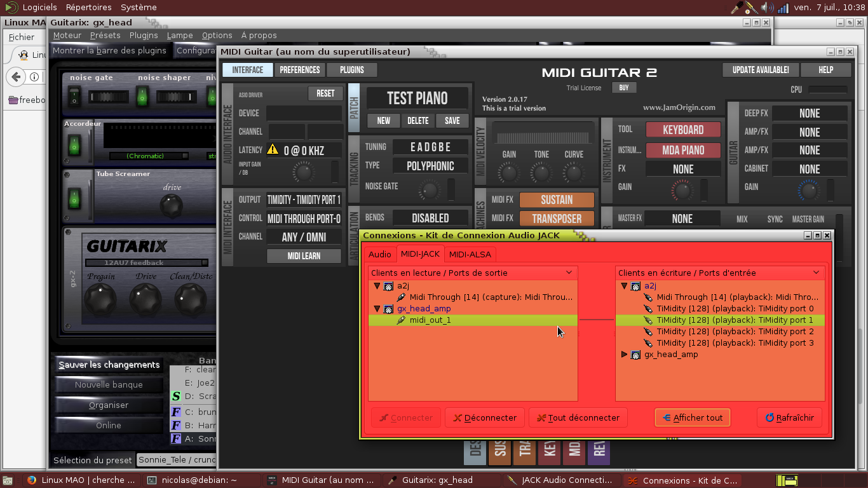Click the gx_head_amp client icon in input ports
Image resolution: width=868 pixels, height=488 pixels.
coord(635,355)
